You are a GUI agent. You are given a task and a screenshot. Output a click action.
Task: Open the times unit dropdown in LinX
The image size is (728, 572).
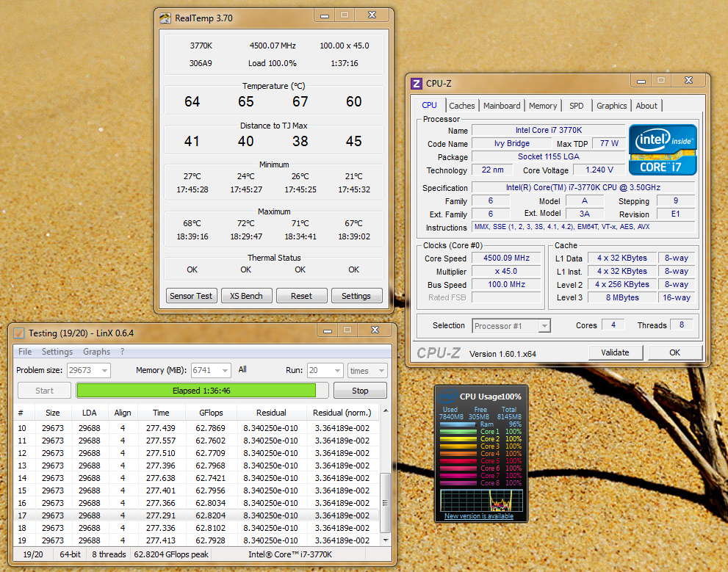click(x=382, y=370)
